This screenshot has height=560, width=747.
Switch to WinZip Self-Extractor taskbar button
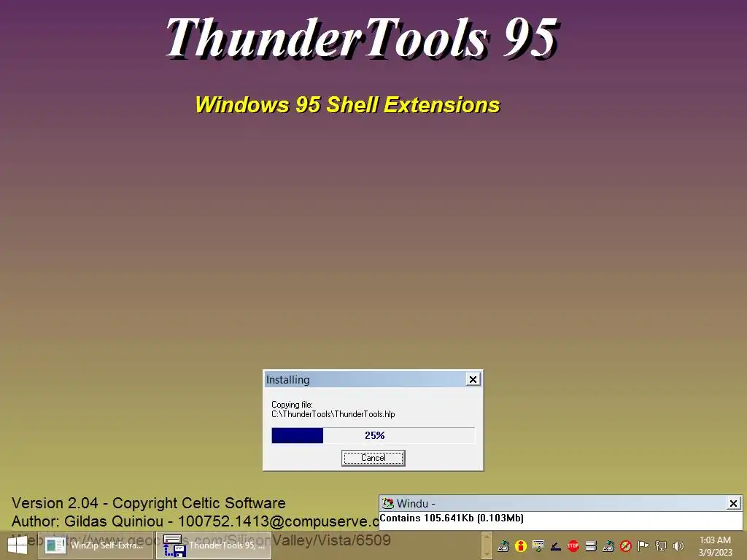point(96,545)
